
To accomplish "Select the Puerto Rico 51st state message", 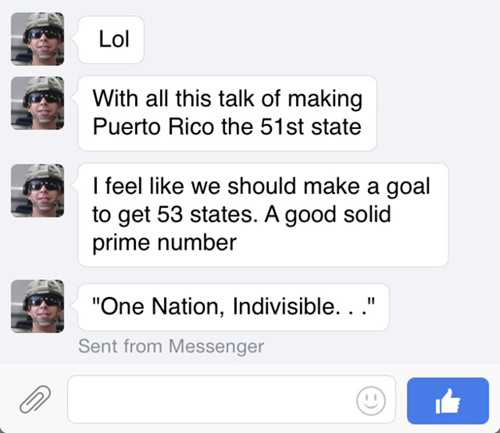I will (227, 113).
